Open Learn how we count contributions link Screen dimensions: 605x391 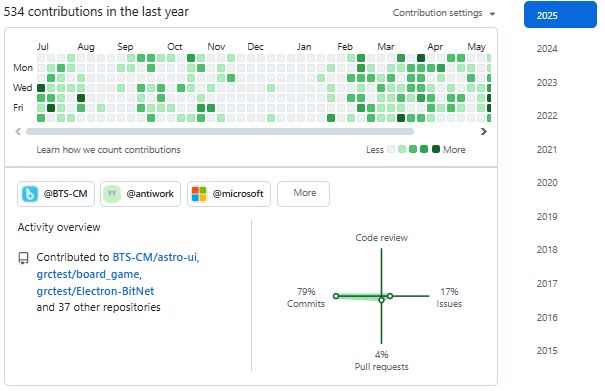[x=108, y=150]
